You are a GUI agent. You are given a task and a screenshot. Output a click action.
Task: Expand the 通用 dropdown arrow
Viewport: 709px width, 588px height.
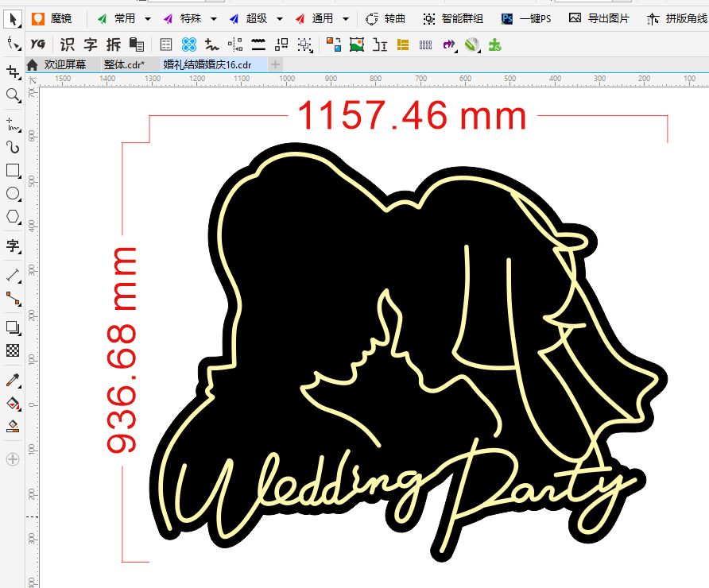tap(345, 18)
